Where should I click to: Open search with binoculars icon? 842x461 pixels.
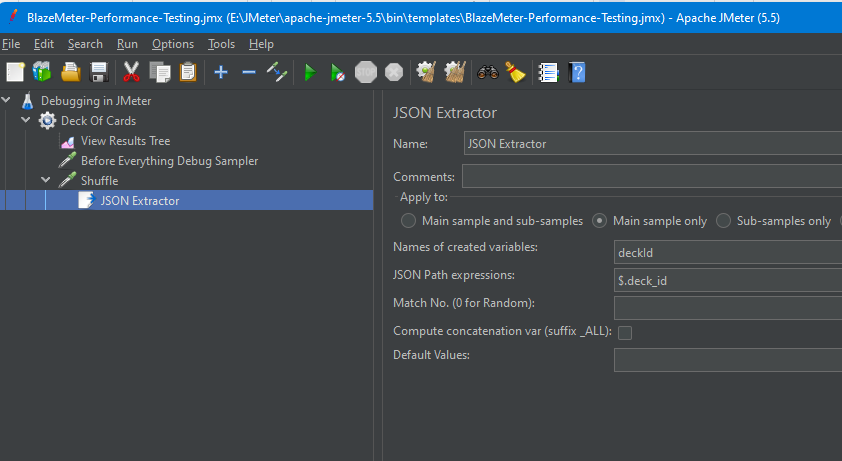pos(488,72)
